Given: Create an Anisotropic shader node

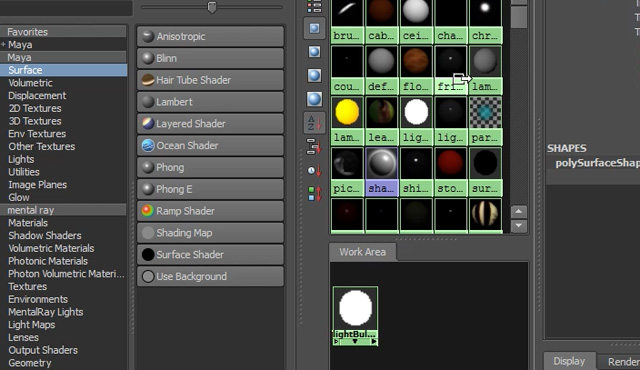Looking at the screenshot, I should (x=210, y=36).
